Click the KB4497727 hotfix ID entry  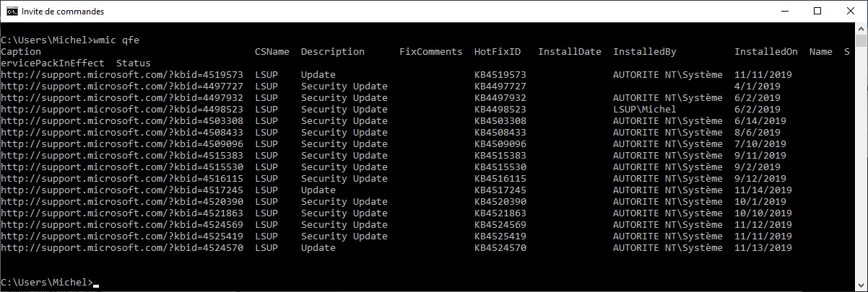(x=500, y=87)
